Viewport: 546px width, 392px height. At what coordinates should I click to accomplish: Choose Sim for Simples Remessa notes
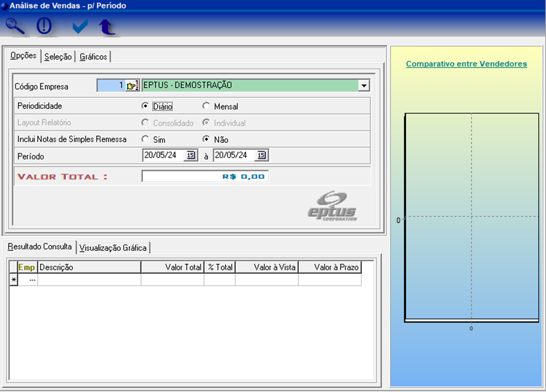pos(145,139)
